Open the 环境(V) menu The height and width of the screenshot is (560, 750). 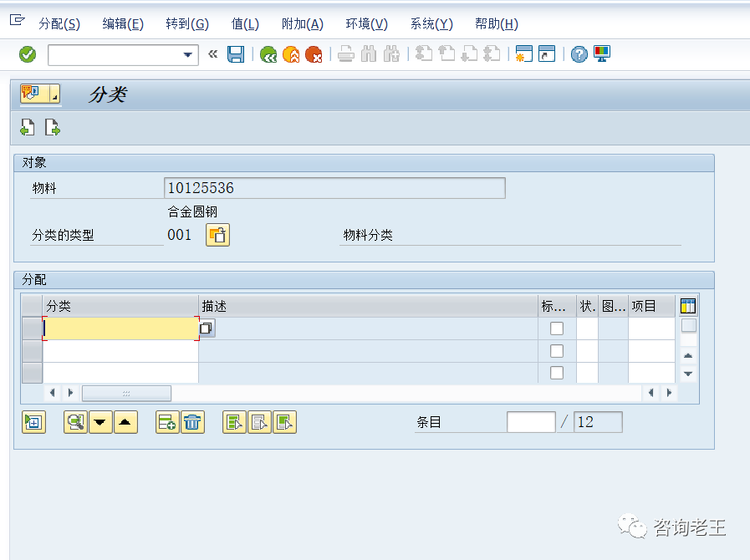click(366, 24)
